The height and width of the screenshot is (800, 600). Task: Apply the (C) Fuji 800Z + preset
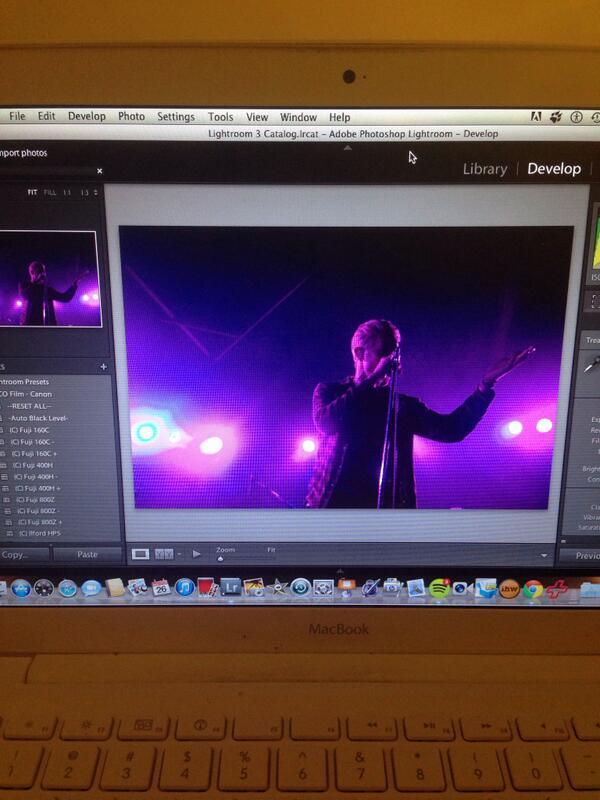pyautogui.click(x=40, y=522)
